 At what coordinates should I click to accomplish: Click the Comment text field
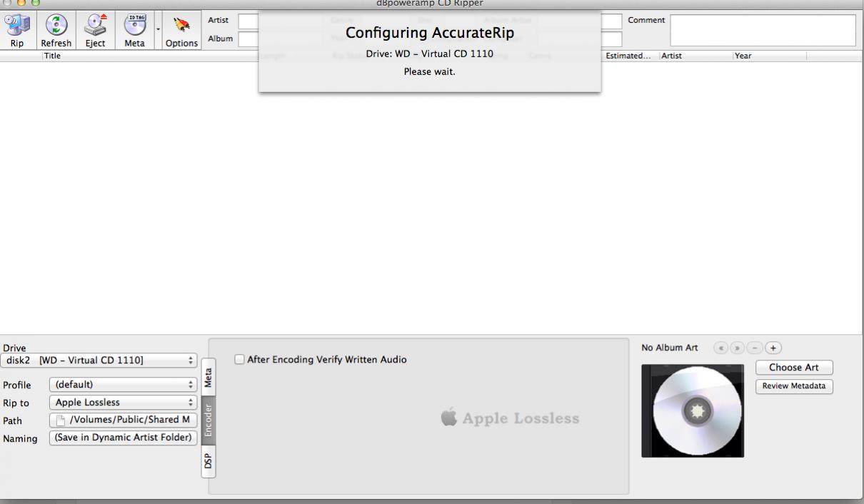(762, 30)
